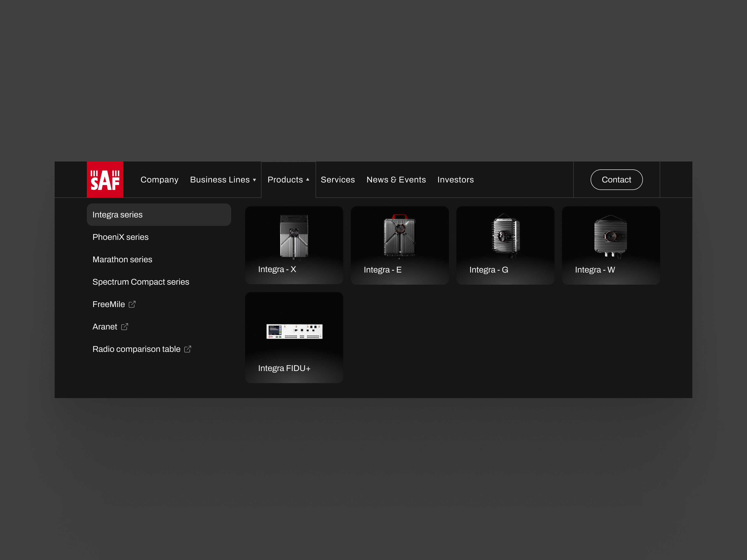Go to the Company page

(x=159, y=180)
